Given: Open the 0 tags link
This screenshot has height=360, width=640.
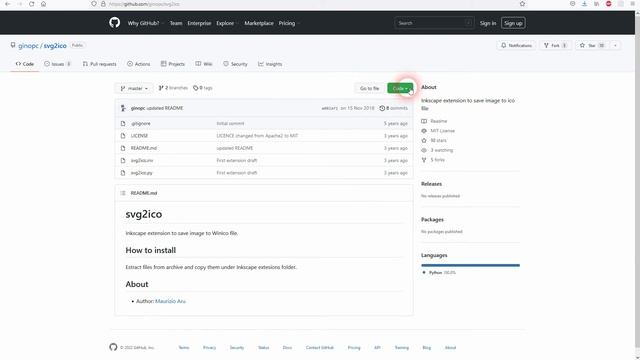Looking at the screenshot, I should tap(203, 88).
